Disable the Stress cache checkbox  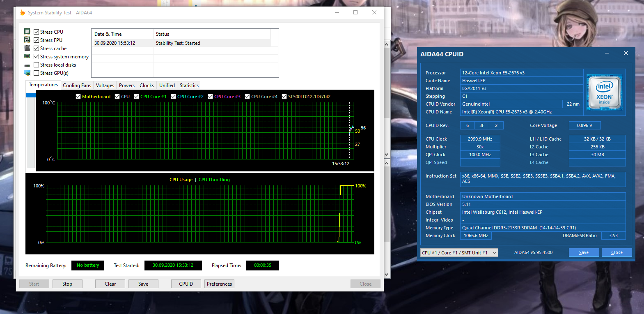[37, 48]
